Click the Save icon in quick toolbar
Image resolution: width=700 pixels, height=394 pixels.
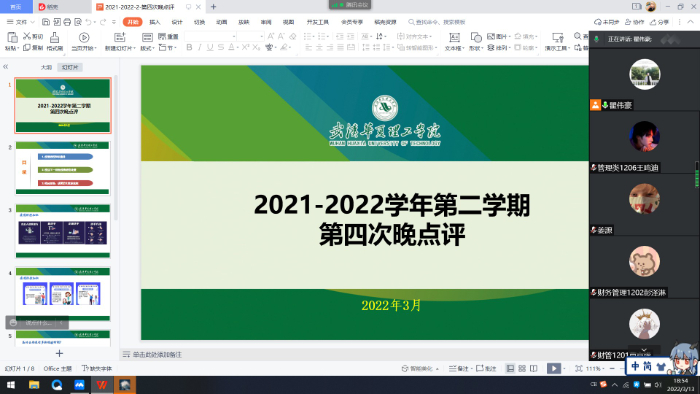tap(46, 22)
